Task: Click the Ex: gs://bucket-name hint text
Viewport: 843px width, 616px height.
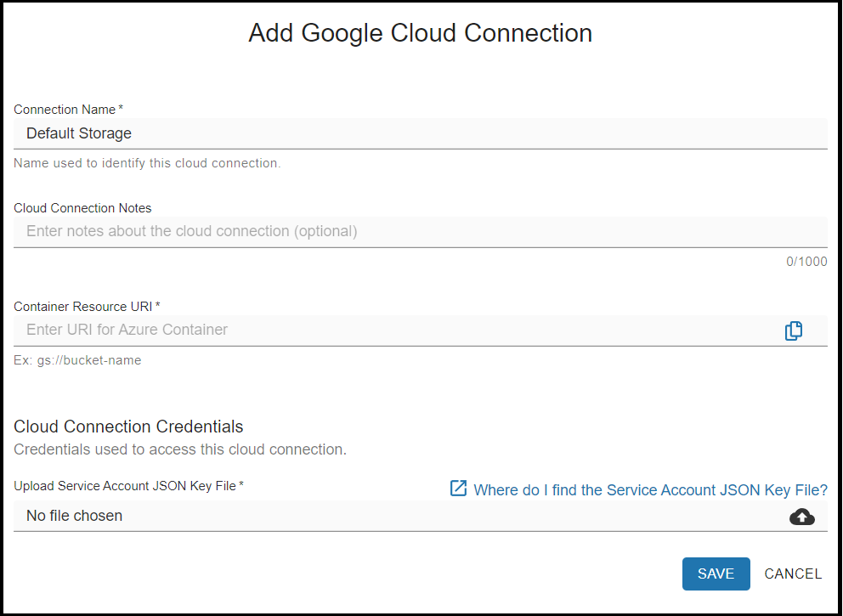Action: click(77, 360)
